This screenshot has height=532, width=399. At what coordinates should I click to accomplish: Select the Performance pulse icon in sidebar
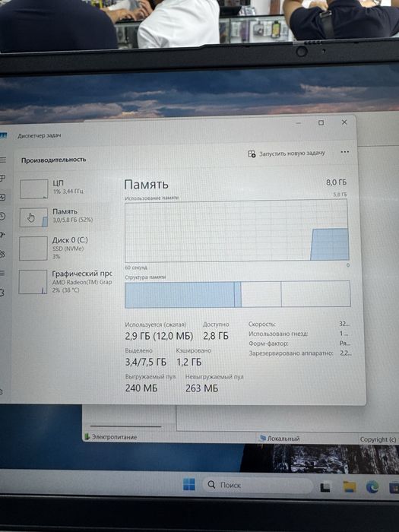point(3,197)
